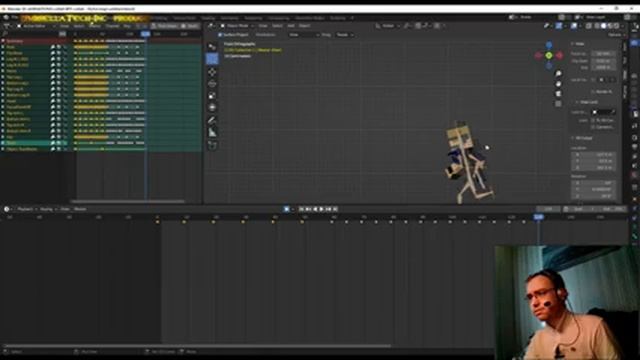
Task: Open the viewport Object menu
Action: [x=304, y=26]
